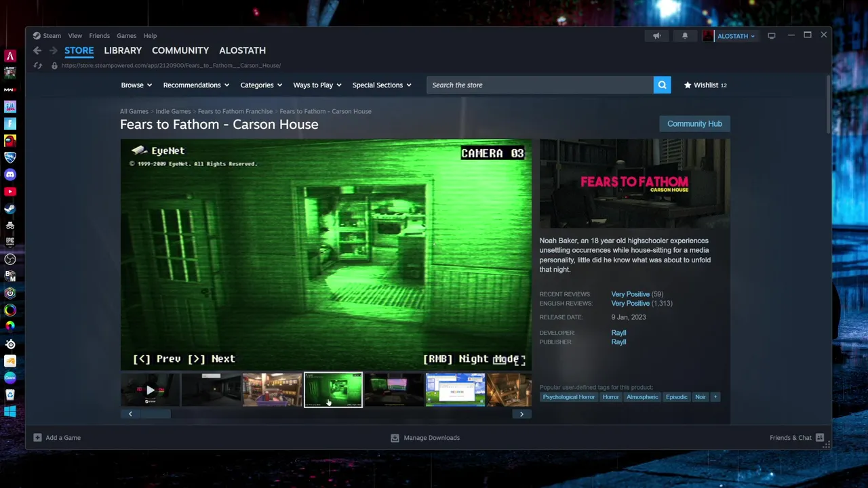Image resolution: width=868 pixels, height=488 pixels.
Task: Open the Indie Games breadcrumb link
Action: 173,111
